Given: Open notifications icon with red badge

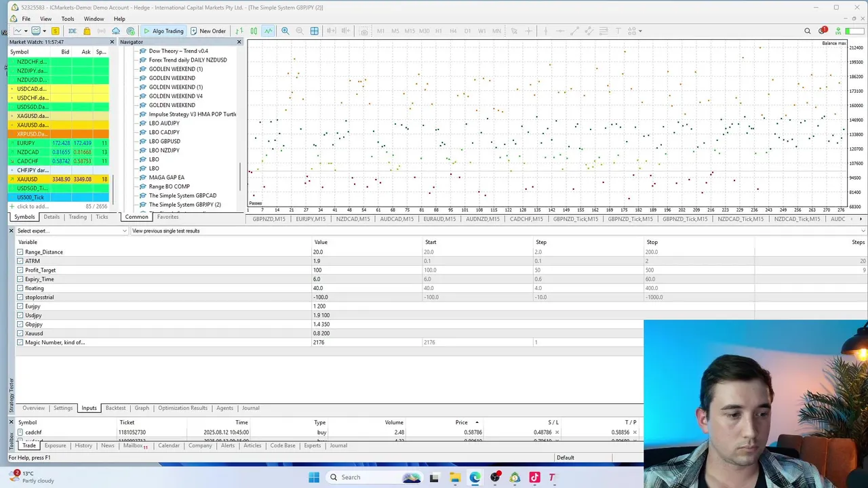Looking at the screenshot, I should point(823,30).
